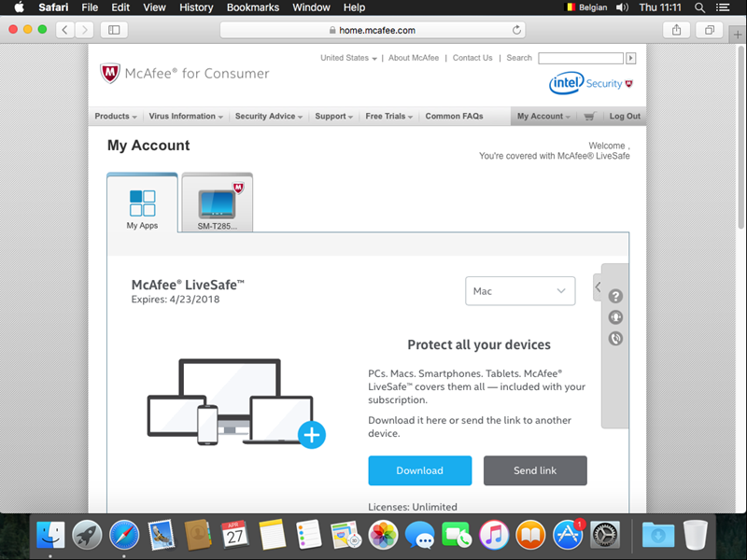This screenshot has height=560, width=747.
Task: Open the Safari File menu
Action: coord(90,7)
